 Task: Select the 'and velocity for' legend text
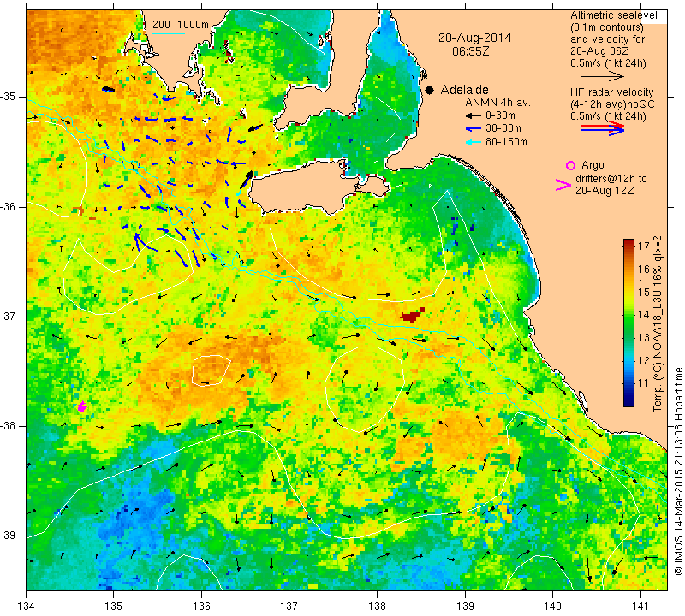click(608, 38)
